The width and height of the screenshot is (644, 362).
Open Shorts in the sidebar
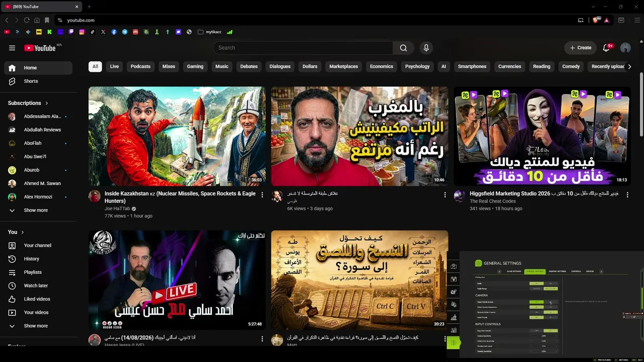click(38, 81)
